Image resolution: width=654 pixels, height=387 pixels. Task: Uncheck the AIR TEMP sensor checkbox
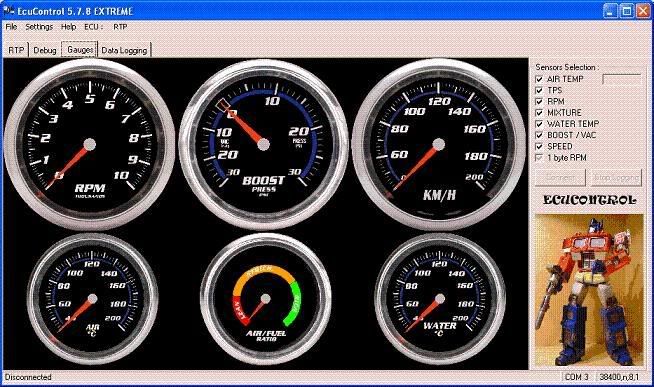pyautogui.click(x=539, y=79)
